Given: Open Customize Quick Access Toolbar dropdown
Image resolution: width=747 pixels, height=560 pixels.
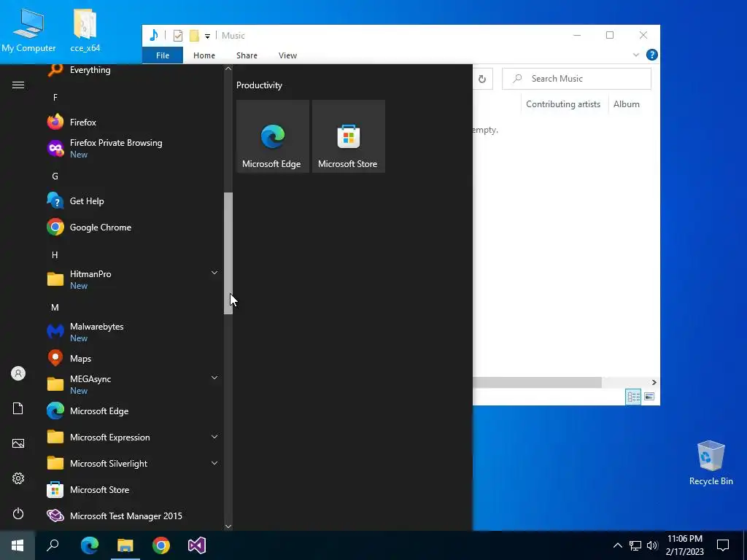Looking at the screenshot, I should [x=207, y=36].
